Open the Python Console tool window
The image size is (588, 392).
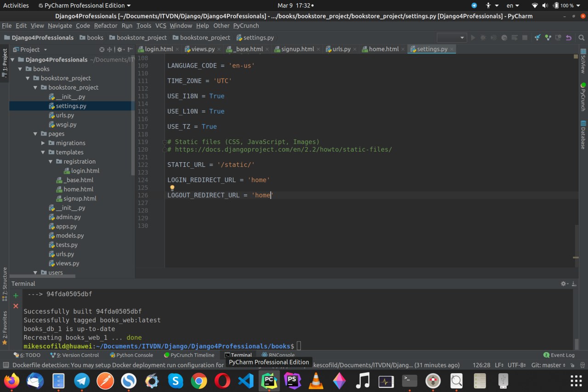(131, 355)
